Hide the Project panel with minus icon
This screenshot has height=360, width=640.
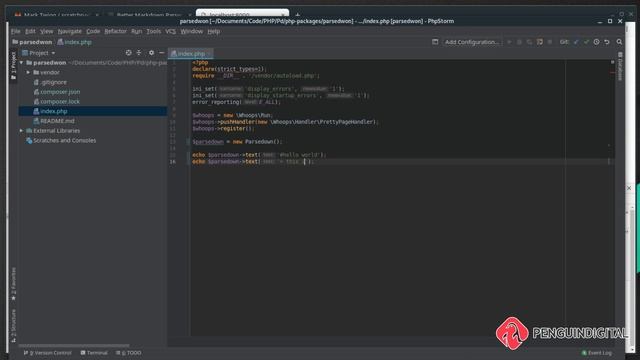[x=162, y=53]
